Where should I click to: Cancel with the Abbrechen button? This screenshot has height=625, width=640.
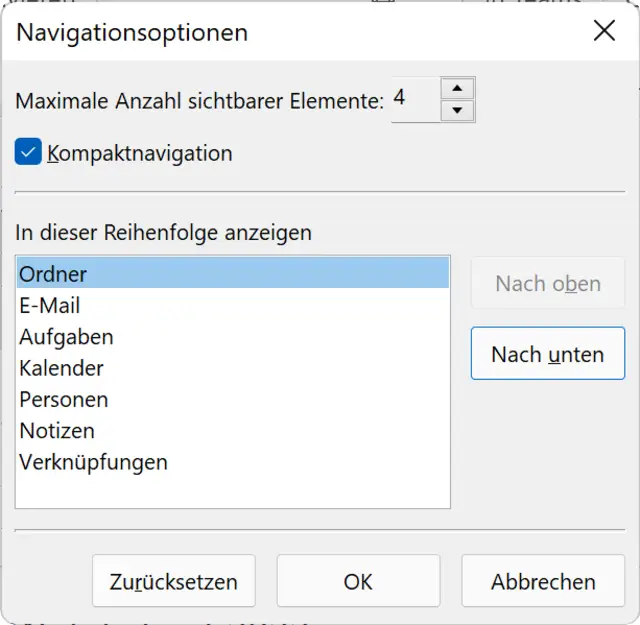(543, 581)
